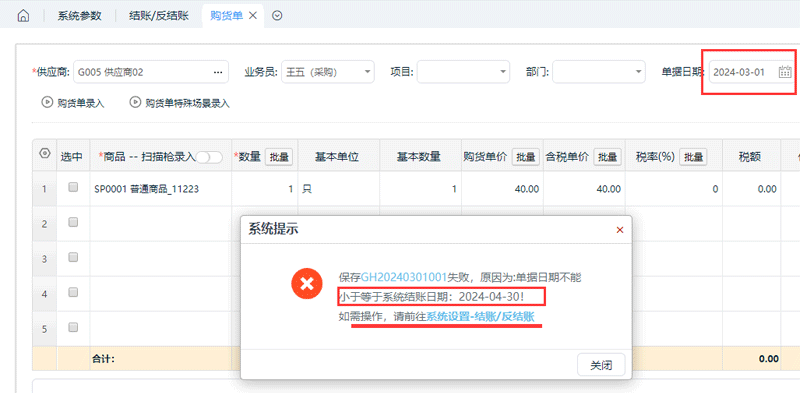Close the 系统提示 dialog with red X
The height and width of the screenshot is (393, 800).
620,230
